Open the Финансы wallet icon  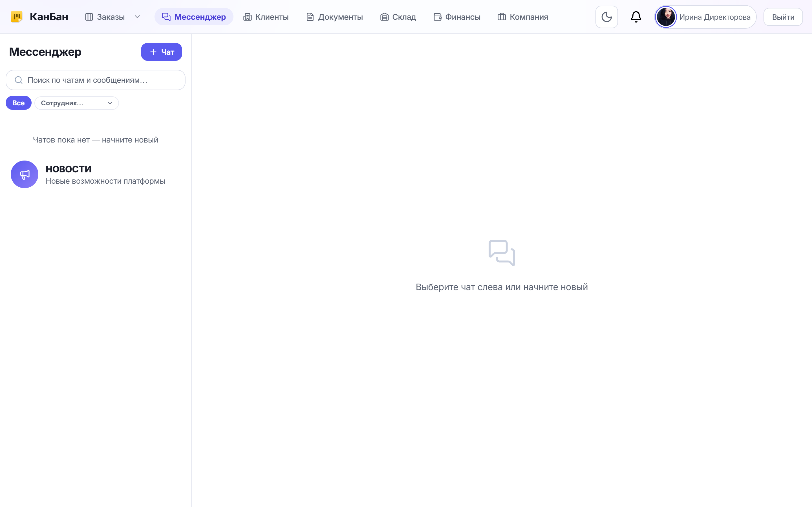pos(437,17)
